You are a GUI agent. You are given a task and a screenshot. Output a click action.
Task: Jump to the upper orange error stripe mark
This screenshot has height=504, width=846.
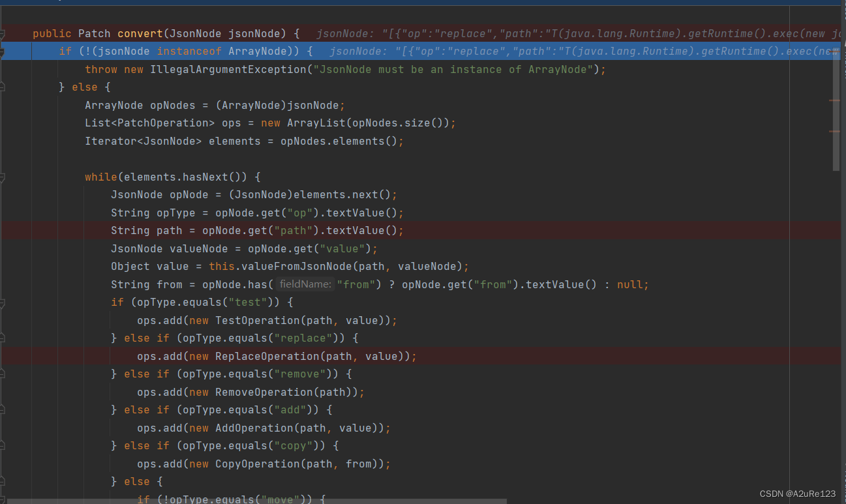click(834, 100)
